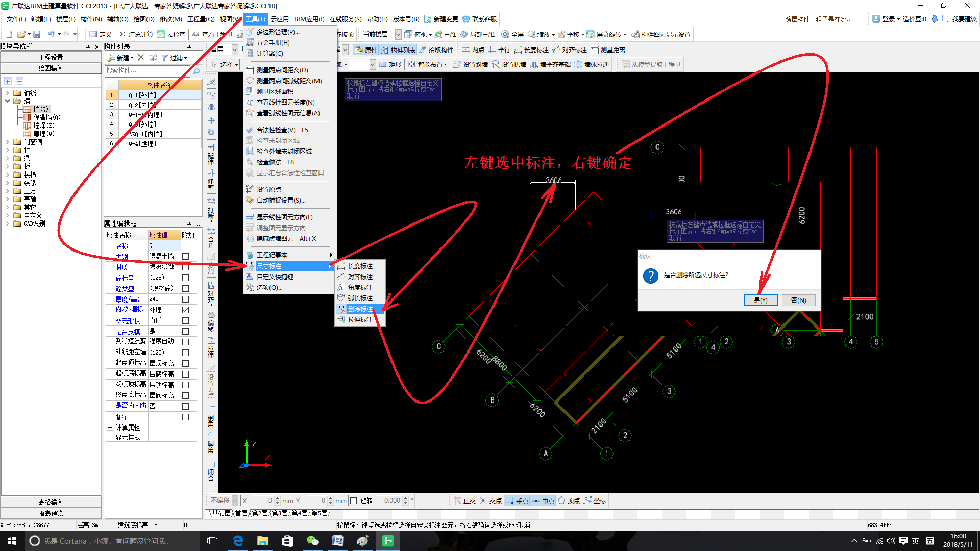980x551 pixels.
Task: Open 过滤 filter dropdown
Action: tap(174, 58)
